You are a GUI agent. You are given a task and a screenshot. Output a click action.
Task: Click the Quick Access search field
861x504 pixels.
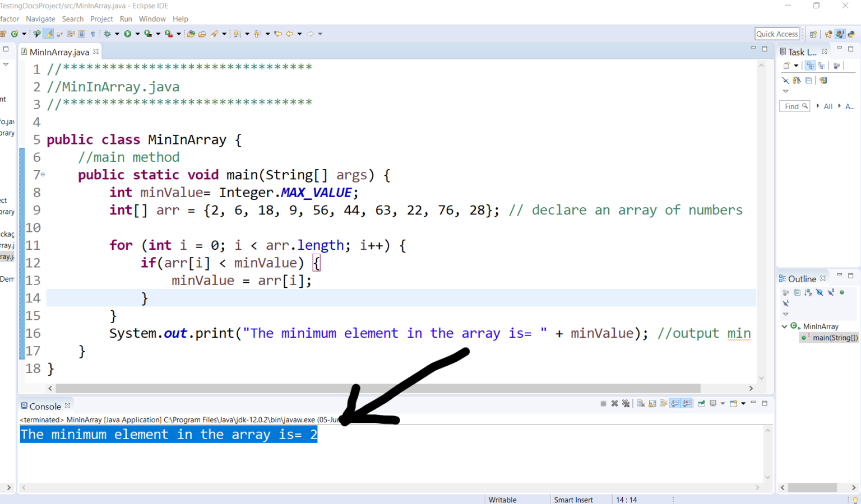[x=777, y=34]
